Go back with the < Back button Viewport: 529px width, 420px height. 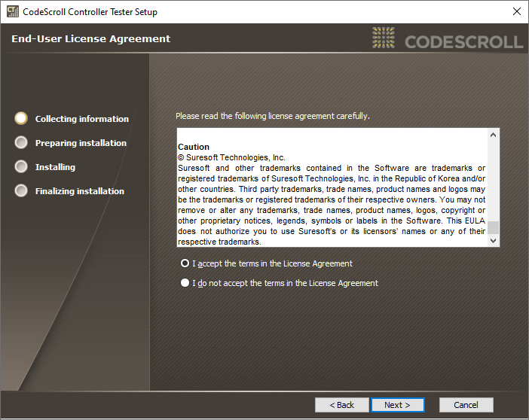tap(342, 405)
